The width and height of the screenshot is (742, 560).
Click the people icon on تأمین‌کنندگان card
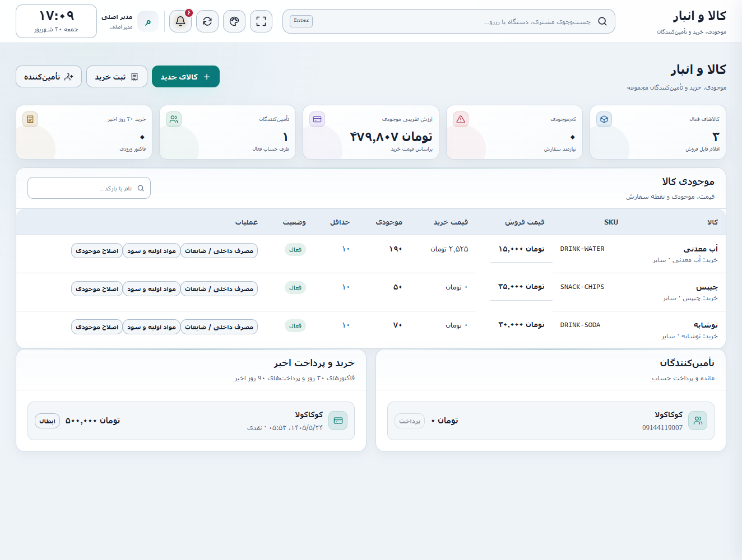pos(174,119)
